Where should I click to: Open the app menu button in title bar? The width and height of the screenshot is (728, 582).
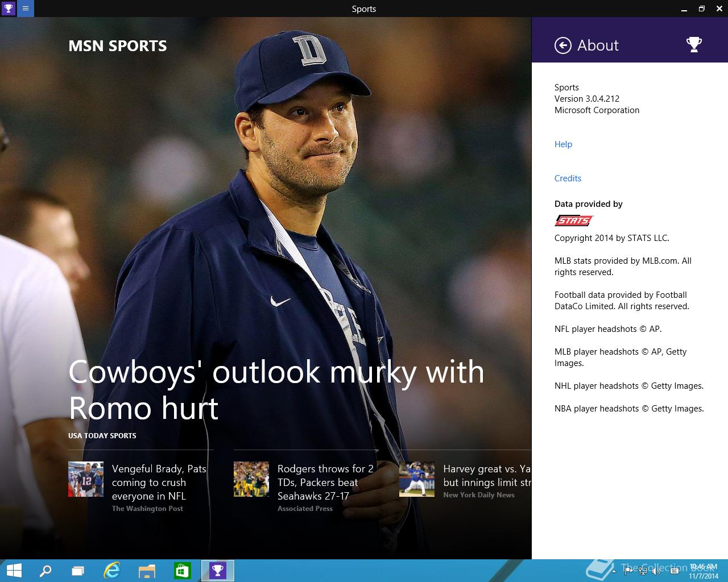[26, 9]
